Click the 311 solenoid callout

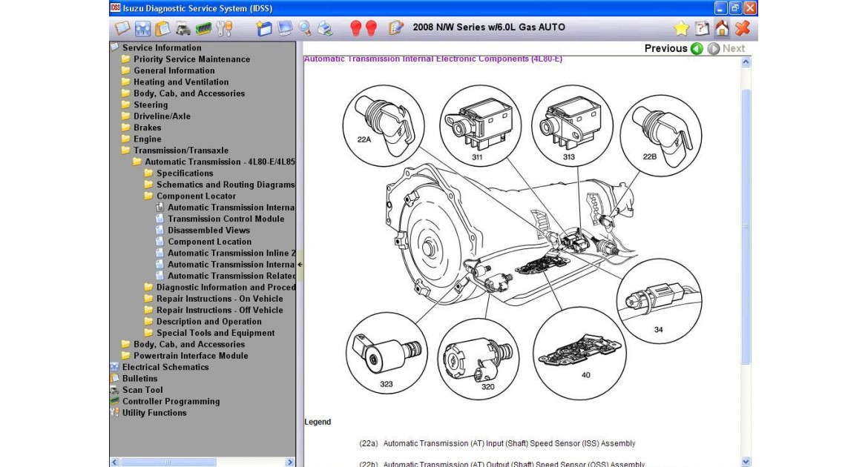(x=480, y=125)
